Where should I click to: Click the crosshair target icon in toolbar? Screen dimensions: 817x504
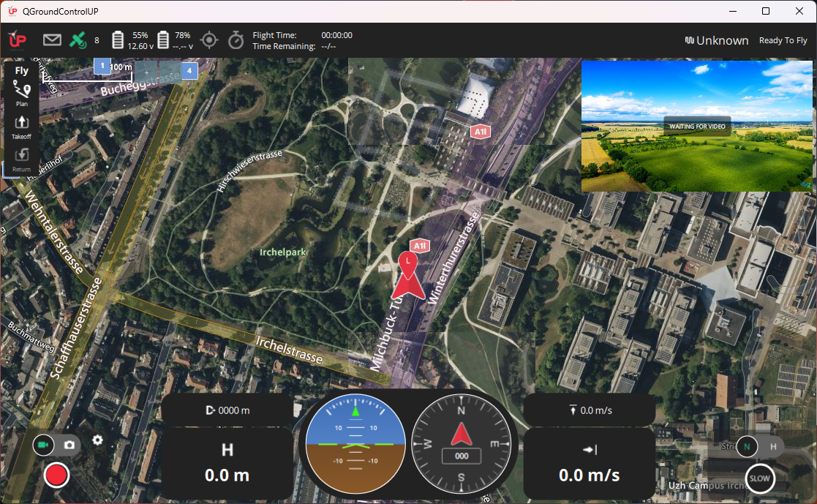click(209, 40)
